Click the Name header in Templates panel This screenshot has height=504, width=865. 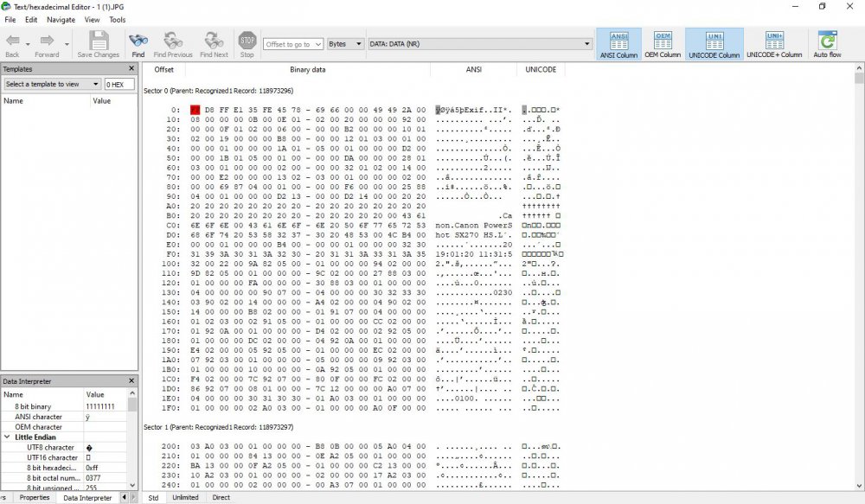pos(45,101)
